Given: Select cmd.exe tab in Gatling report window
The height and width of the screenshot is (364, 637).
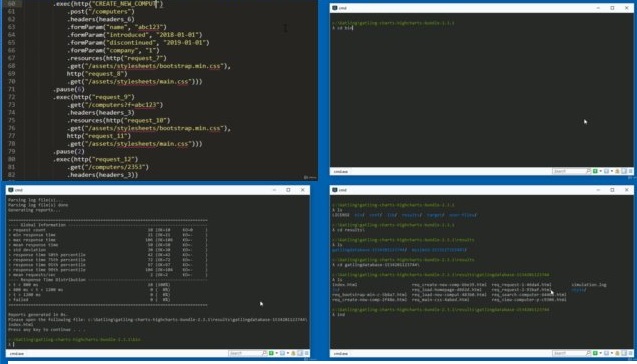Looking at the screenshot, I should [17, 353].
